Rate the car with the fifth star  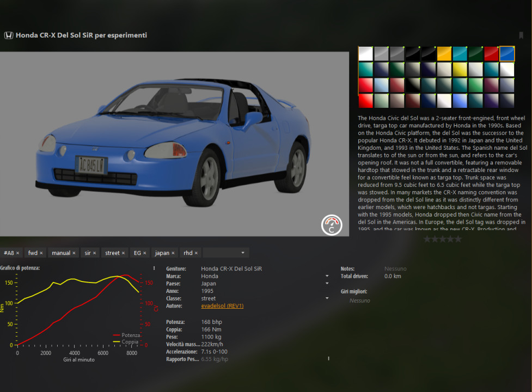(x=458, y=240)
